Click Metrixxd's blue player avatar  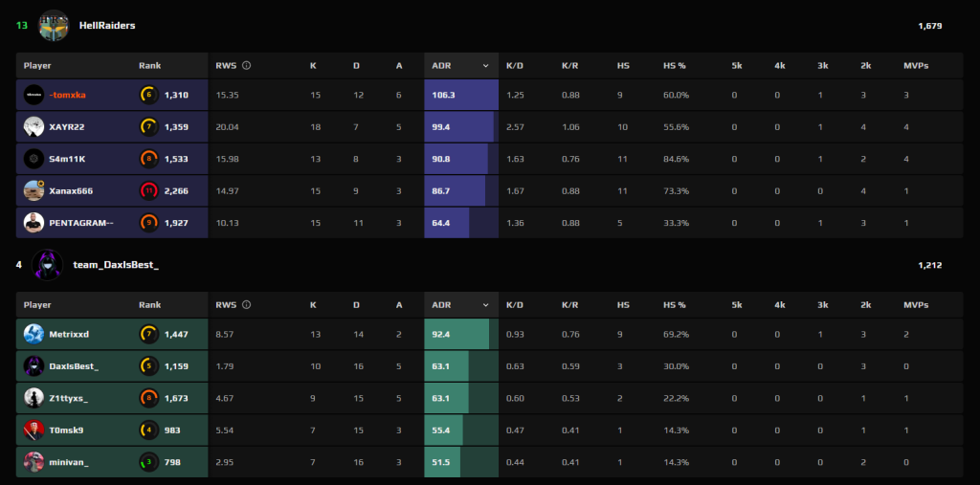pos(33,334)
